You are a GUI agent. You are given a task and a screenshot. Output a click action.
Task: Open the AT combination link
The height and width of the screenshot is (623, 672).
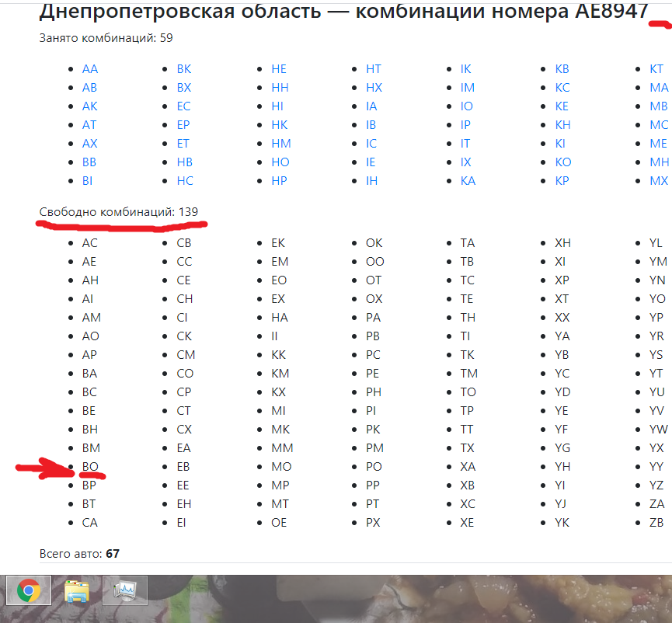89,125
